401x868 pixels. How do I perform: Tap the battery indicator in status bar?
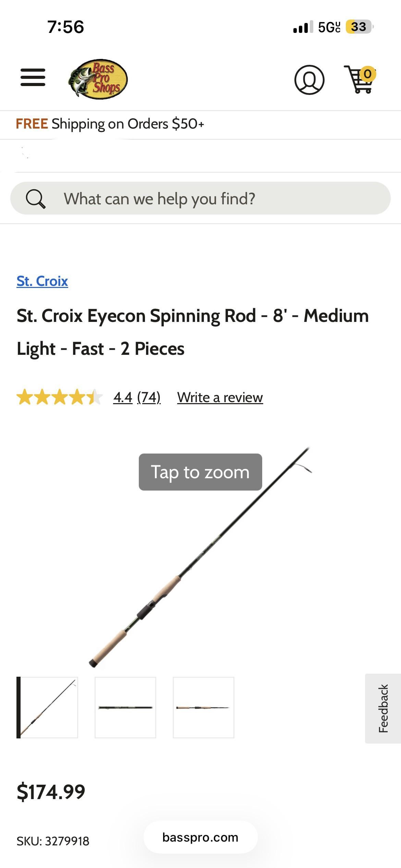point(359,27)
